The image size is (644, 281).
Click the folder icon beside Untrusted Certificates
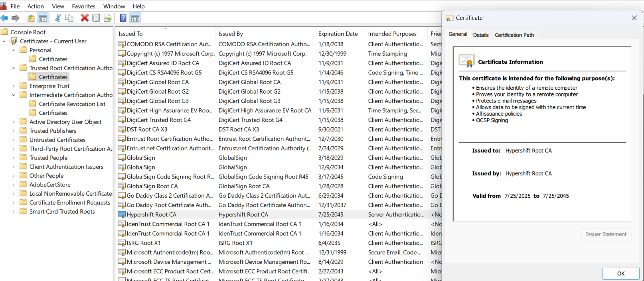click(23, 140)
